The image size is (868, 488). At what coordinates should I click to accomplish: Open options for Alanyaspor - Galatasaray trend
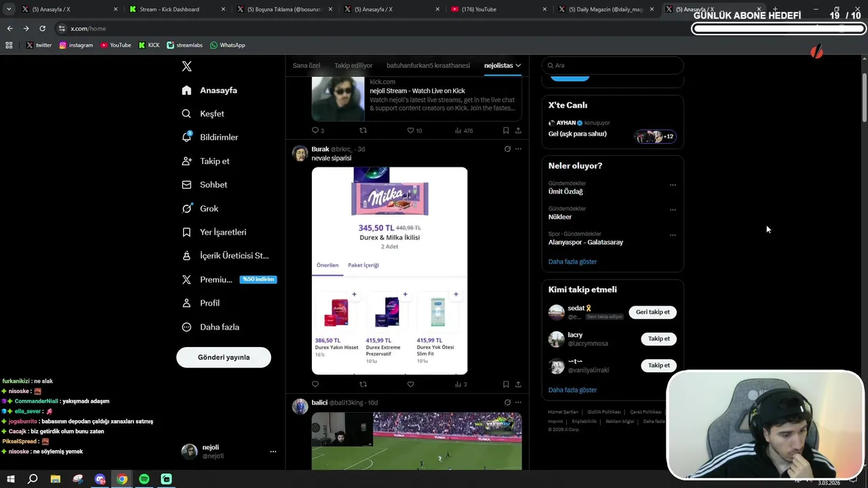pos(673,235)
